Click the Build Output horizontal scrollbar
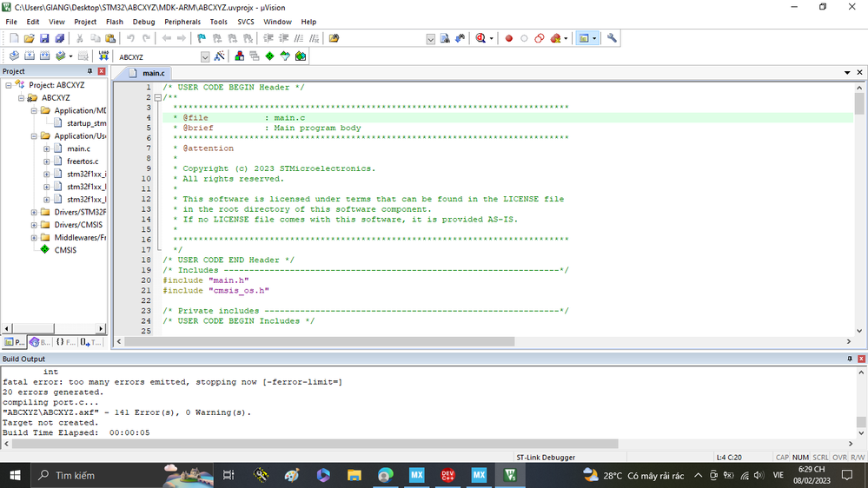The image size is (868, 488). click(x=315, y=444)
